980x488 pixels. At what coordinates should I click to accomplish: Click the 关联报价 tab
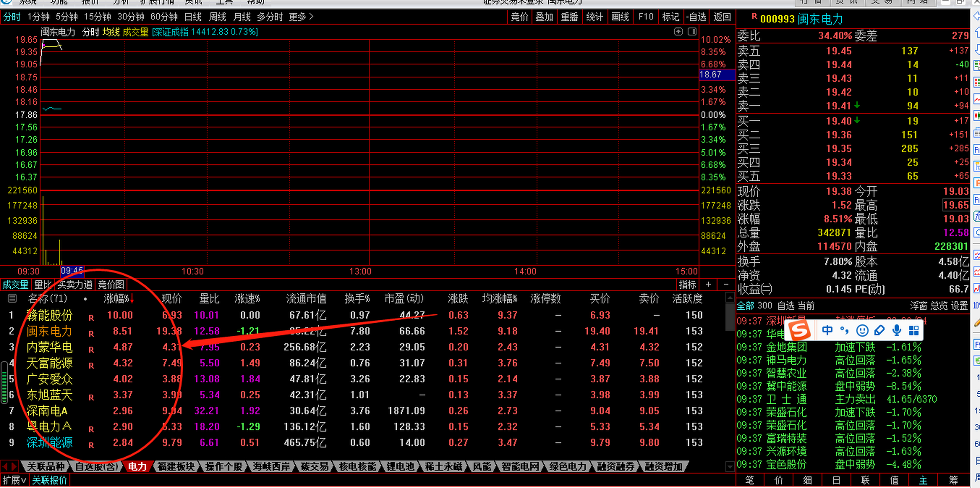50,480
